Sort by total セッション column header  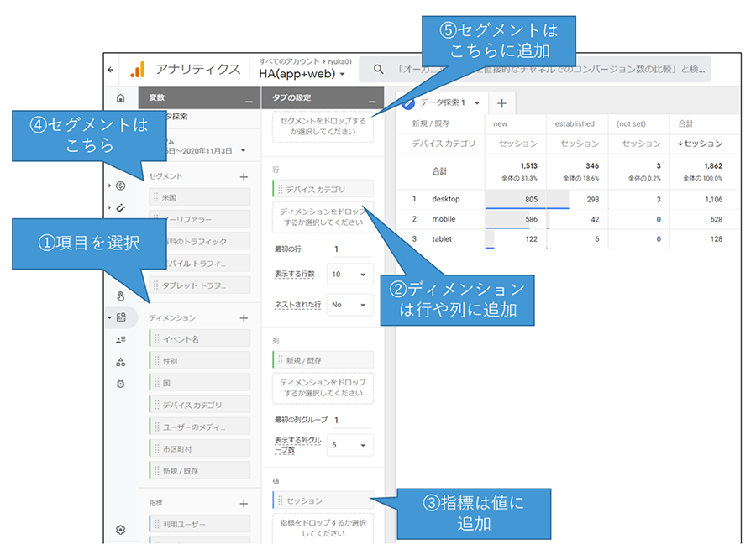(700, 144)
